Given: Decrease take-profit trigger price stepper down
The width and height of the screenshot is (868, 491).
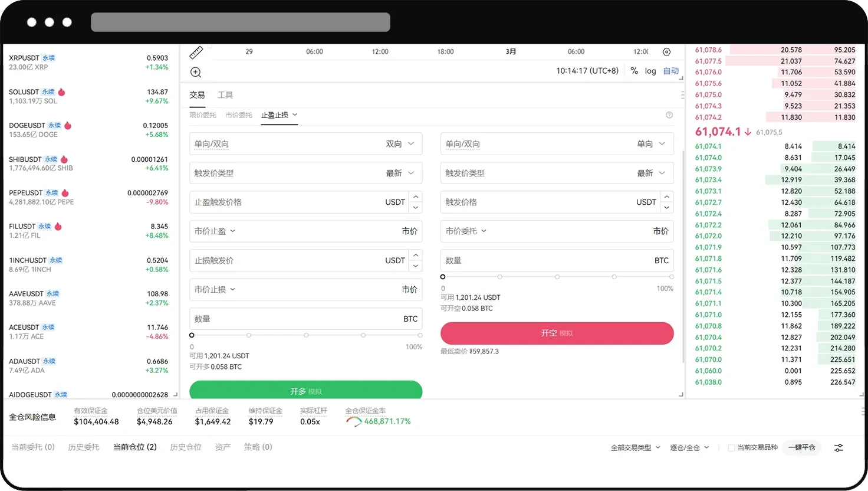Looking at the screenshot, I should point(416,208).
